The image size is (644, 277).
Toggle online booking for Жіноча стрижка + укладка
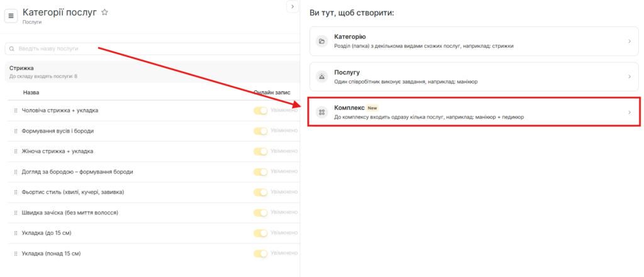pyautogui.click(x=260, y=151)
